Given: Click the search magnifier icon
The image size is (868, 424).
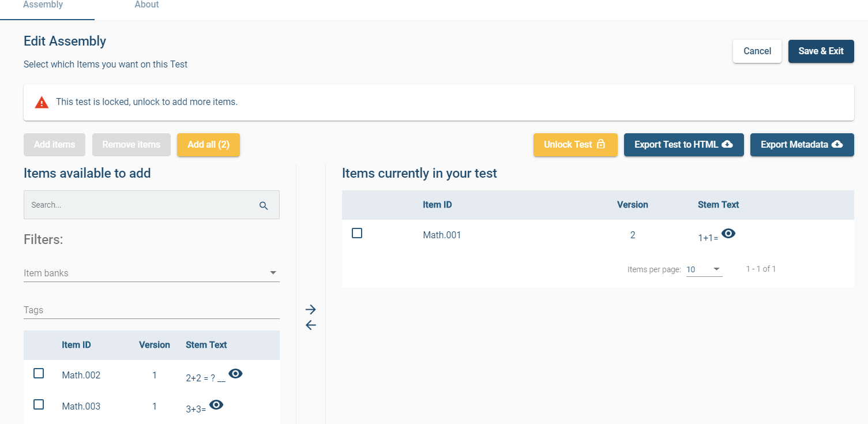Looking at the screenshot, I should click(264, 205).
